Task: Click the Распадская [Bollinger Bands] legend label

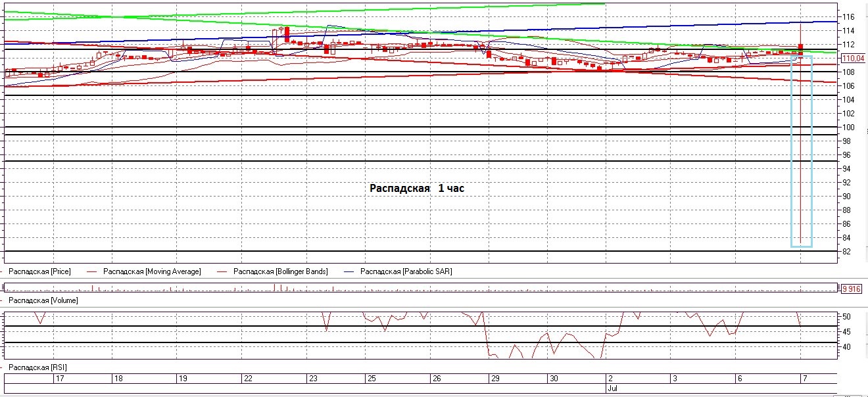Action: pyautogui.click(x=280, y=271)
